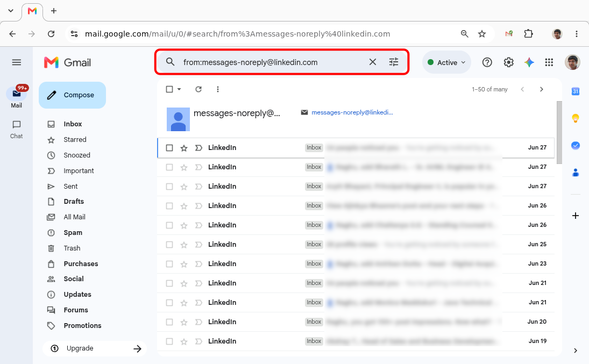Go to older results page arrow
The height and width of the screenshot is (364, 589).
click(x=541, y=89)
